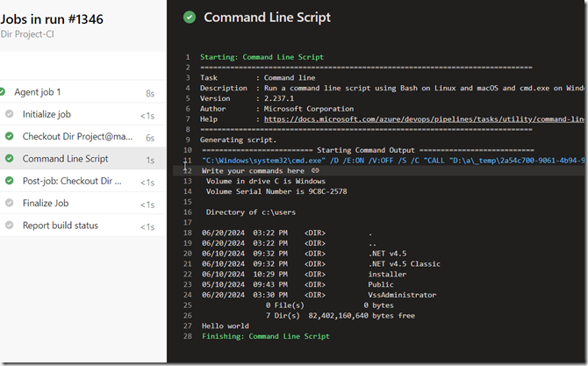This screenshot has width=588, height=366.
Task: Click the Dir Project-CI pipeline name
Action: (x=27, y=34)
